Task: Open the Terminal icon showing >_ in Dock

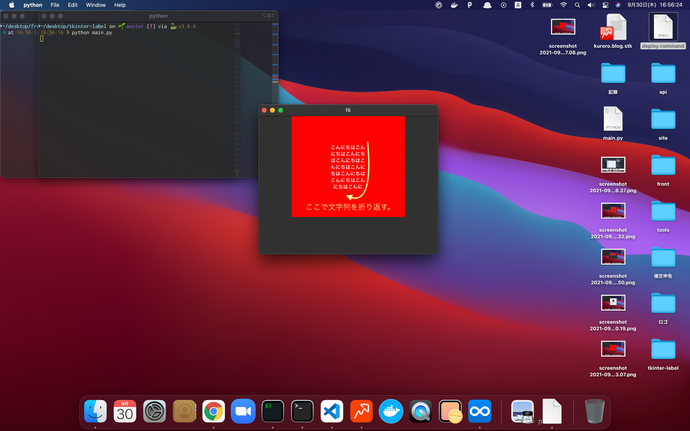Action: [302, 411]
